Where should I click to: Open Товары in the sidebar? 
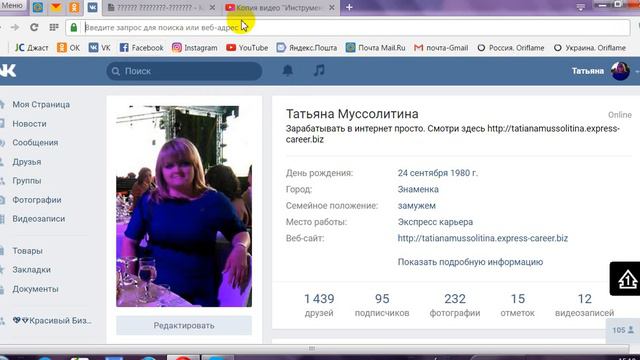(27, 251)
